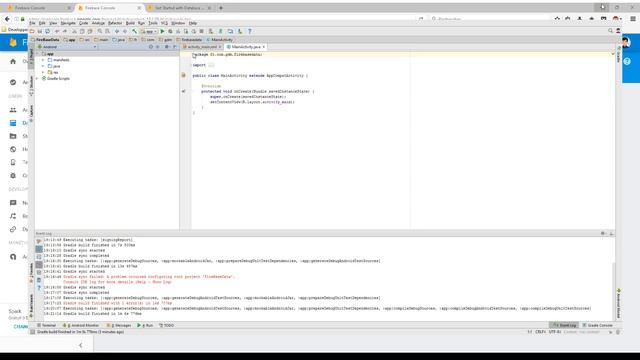Expand the java folder in project tree
This screenshot has height=360, width=640.
coord(43,66)
